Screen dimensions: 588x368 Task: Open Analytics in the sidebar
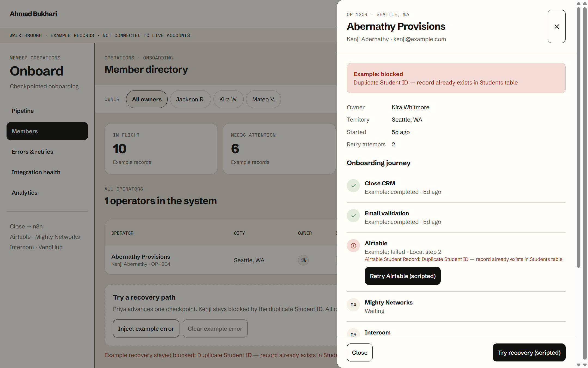47,192
